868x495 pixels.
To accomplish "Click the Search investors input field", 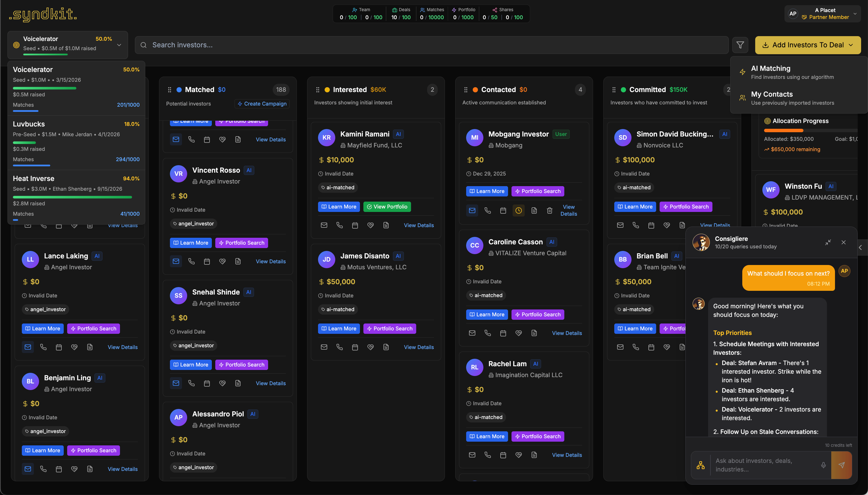I will (431, 45).
